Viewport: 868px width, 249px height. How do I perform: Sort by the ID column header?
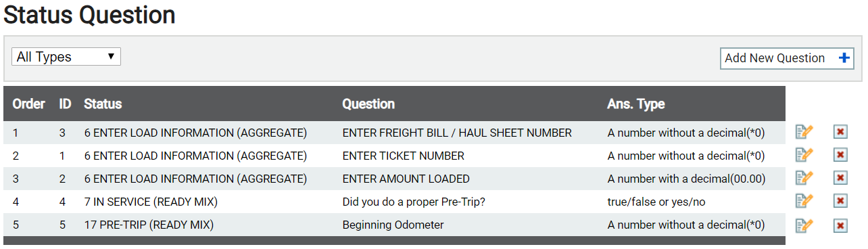[x=66, y=104]
